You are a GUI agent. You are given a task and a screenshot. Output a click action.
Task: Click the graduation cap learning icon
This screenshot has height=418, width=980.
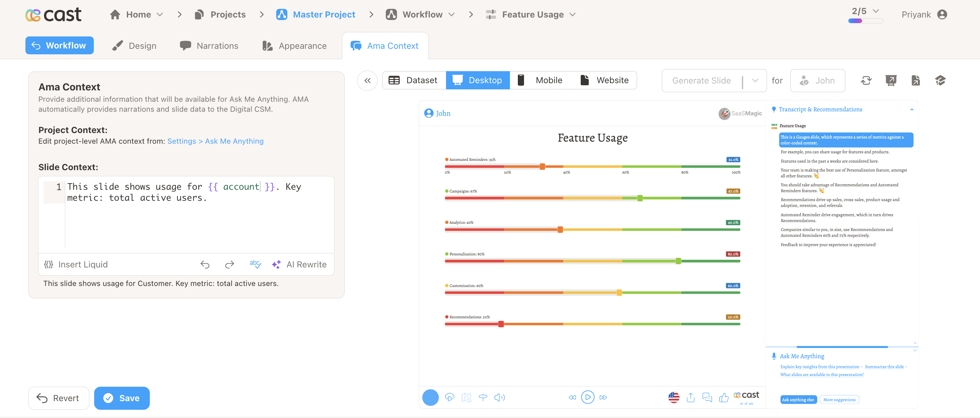(x=940, y=80)
